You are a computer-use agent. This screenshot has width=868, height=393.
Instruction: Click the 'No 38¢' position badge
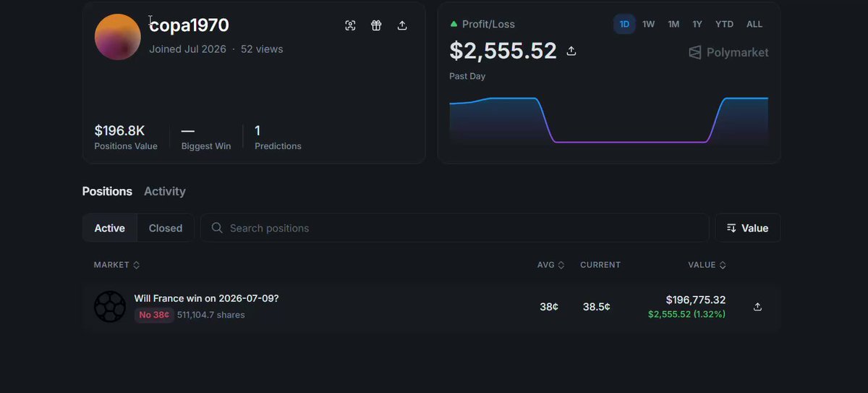154,315
